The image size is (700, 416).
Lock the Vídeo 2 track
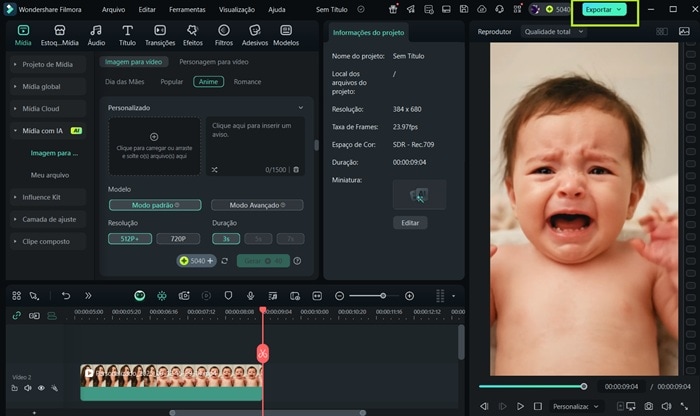[x=14, y=388]
